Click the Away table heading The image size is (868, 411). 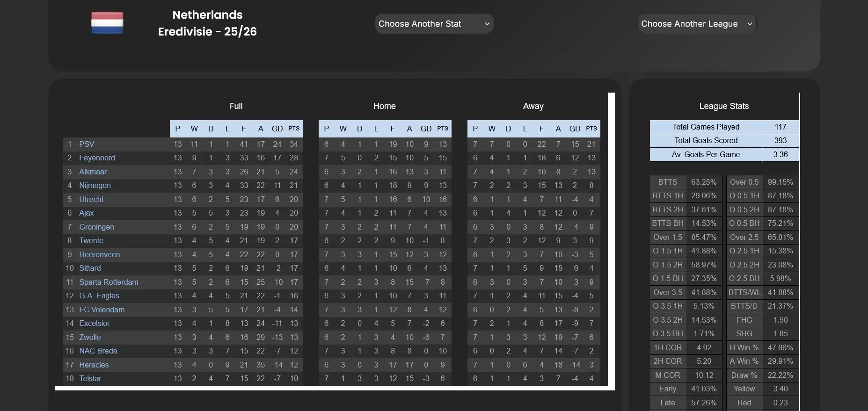pyautogui.click(x=533, y=106)
